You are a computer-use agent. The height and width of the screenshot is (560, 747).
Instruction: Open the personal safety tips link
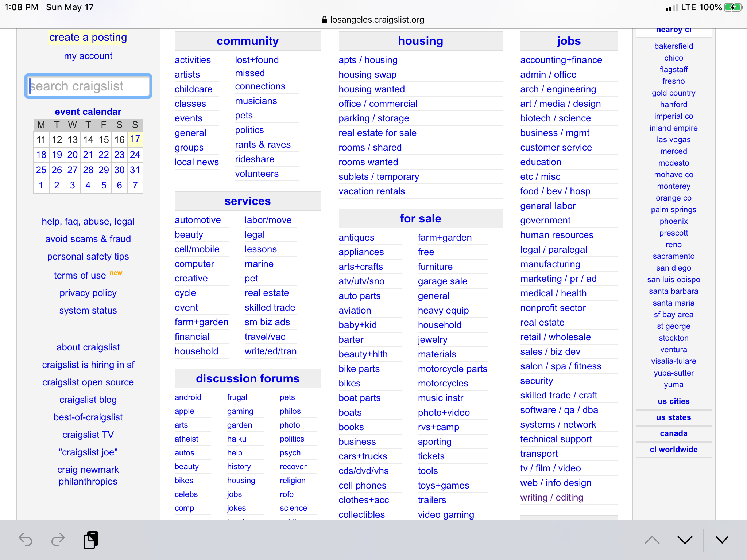[x=88, y=256]
